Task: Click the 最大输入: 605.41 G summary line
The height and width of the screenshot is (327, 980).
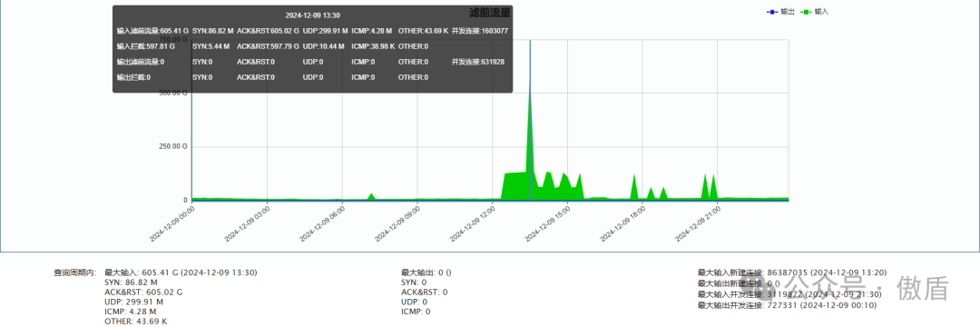Action: point(181,272)
